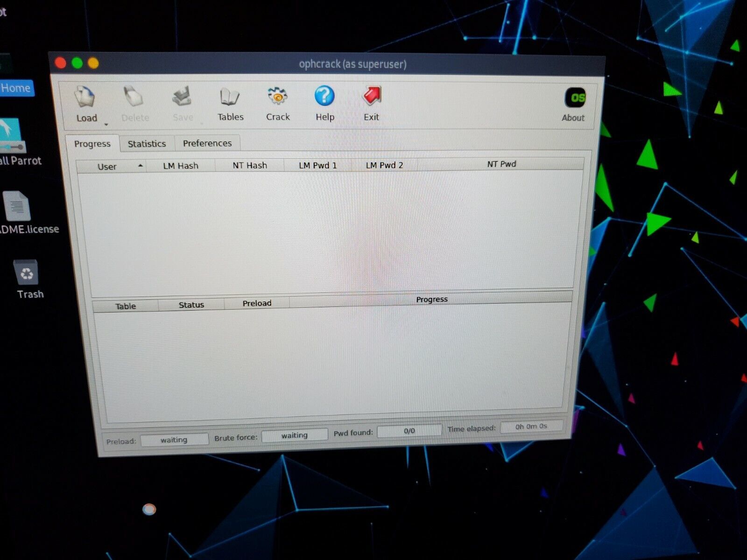Image resolution: width=747 pixels, height=560 pixels.
Task: Click the Brute force waiting status field
Action: [x=295, y=435]
